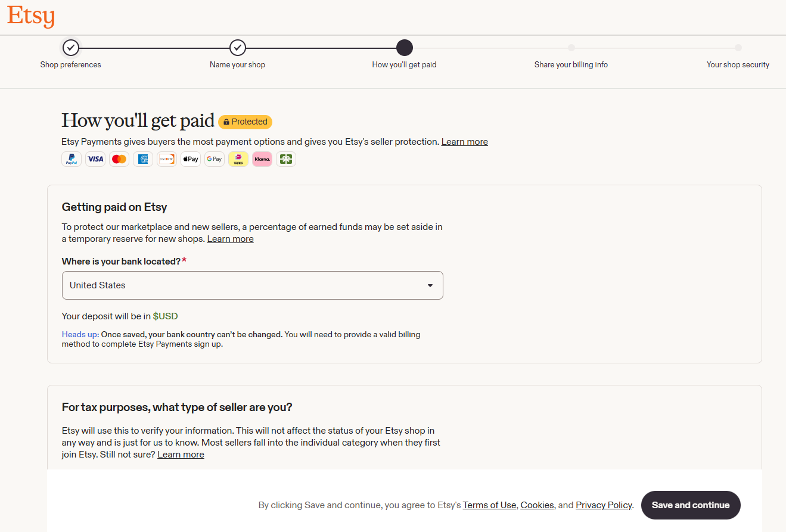
Task: Click the PayPal payment icon
Action: point(72,159)
